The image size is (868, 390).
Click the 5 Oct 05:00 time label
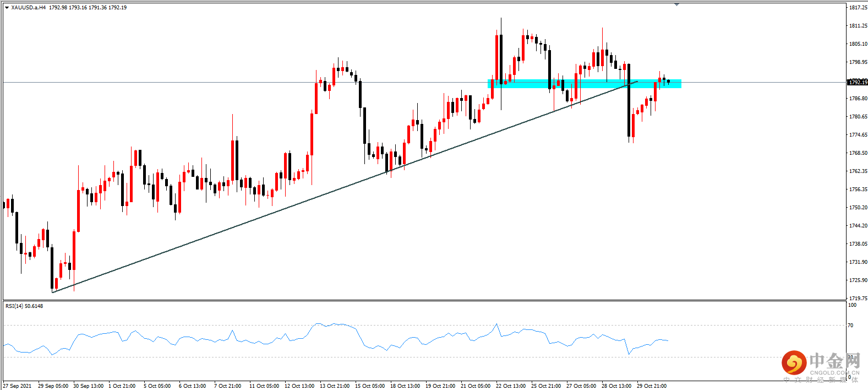pos(157,386)
